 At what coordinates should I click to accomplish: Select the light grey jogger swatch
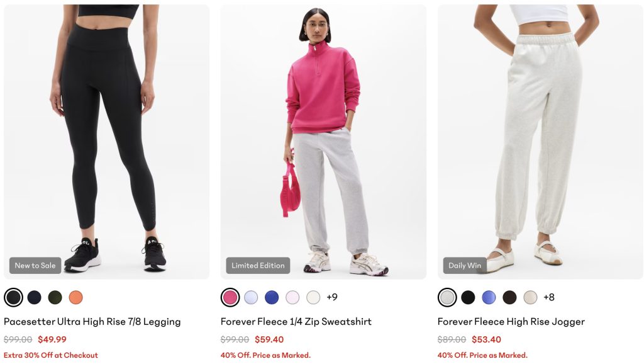point(447,297)
